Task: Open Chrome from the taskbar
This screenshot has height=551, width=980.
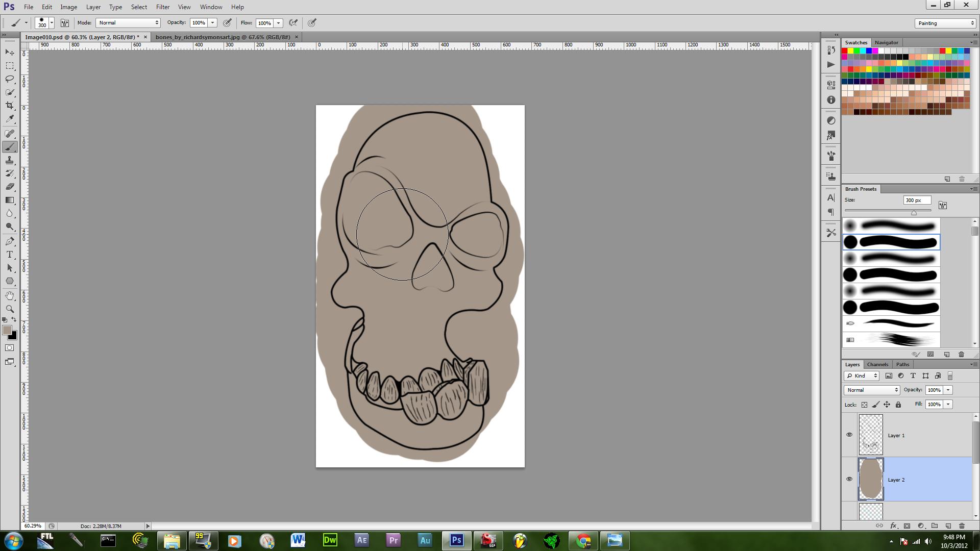Action: pos(583,541)
